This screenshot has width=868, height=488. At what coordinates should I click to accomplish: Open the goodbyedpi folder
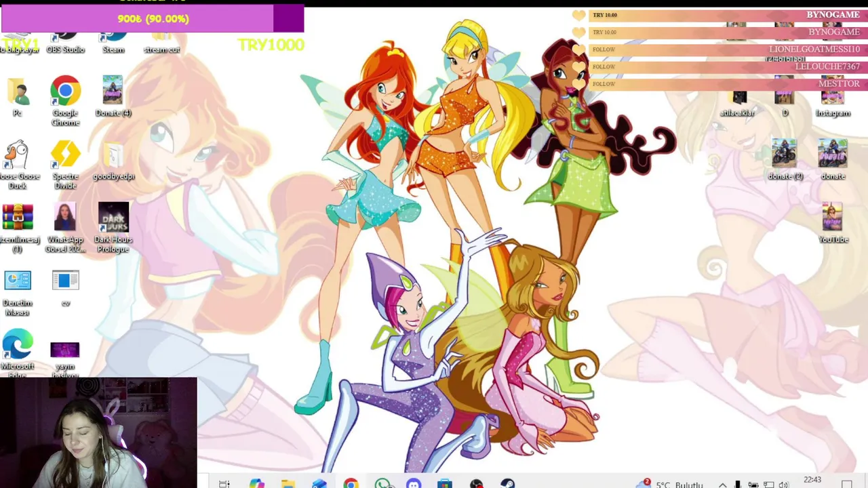click(x=113, y=161)
